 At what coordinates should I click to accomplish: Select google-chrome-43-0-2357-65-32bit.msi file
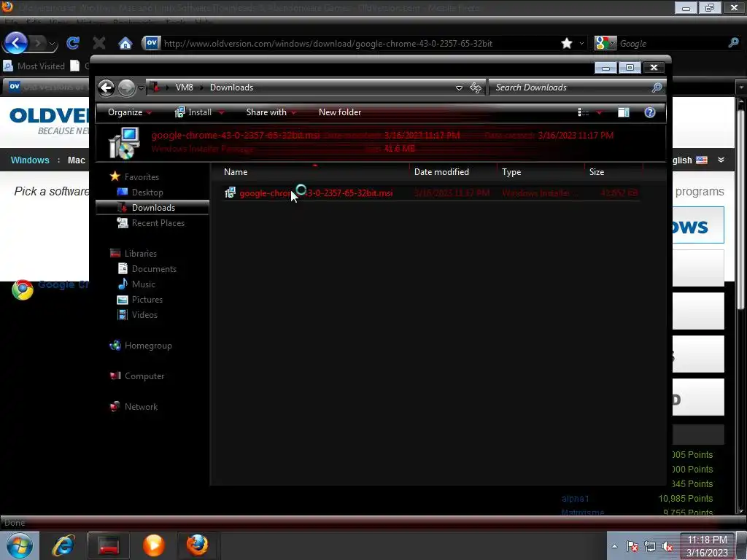(x=316, y=192)
